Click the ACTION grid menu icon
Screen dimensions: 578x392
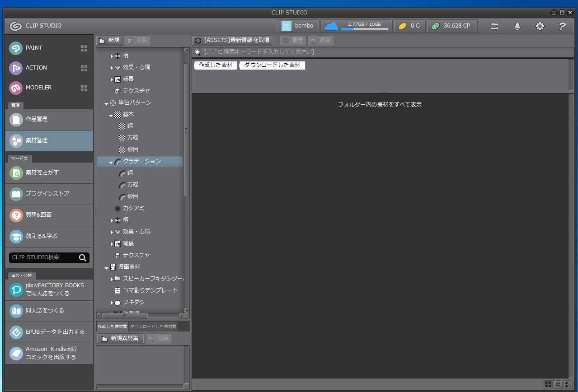click(x=84, y=68)
